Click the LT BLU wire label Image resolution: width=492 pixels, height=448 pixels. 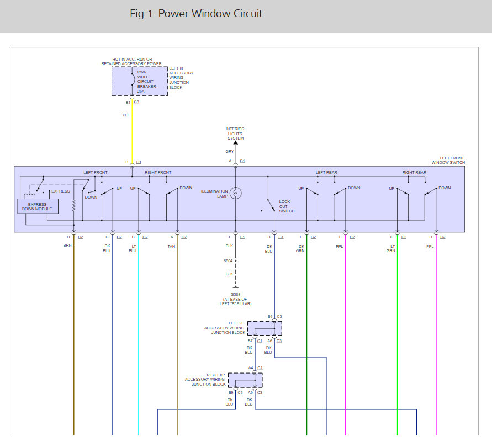[133, 249]
